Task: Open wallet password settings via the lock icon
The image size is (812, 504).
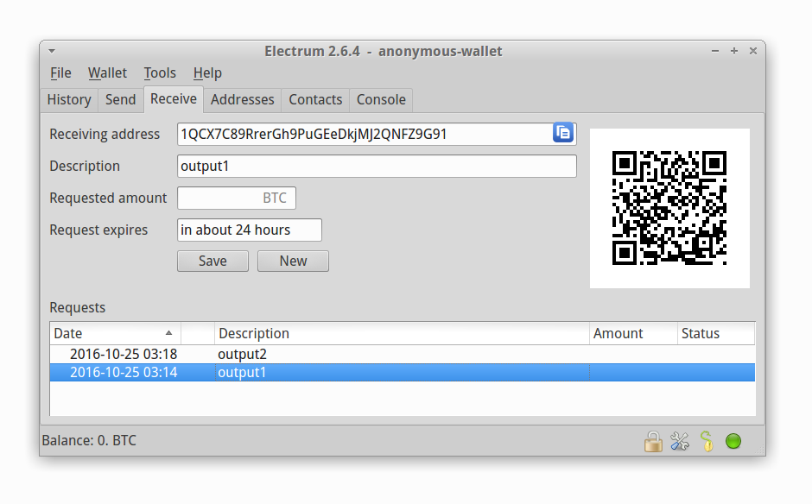Action: tap(653, 440)
